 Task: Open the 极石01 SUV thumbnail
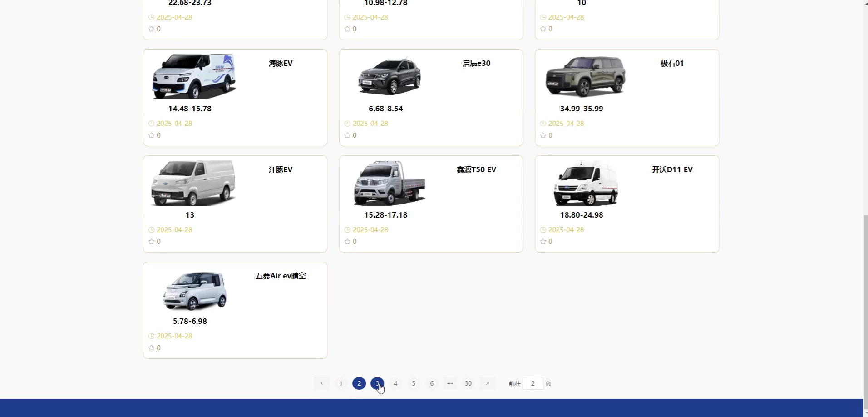click(x=585, y=76)
